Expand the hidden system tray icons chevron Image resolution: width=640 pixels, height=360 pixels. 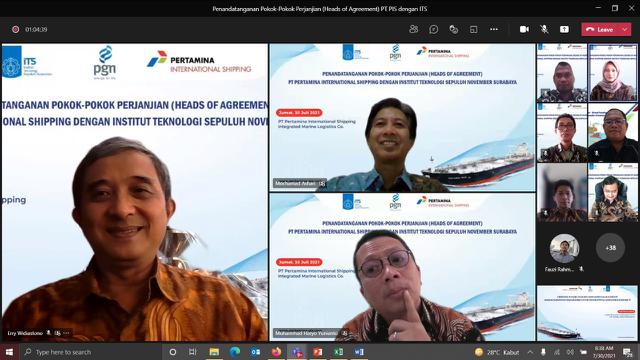[530, 352]
